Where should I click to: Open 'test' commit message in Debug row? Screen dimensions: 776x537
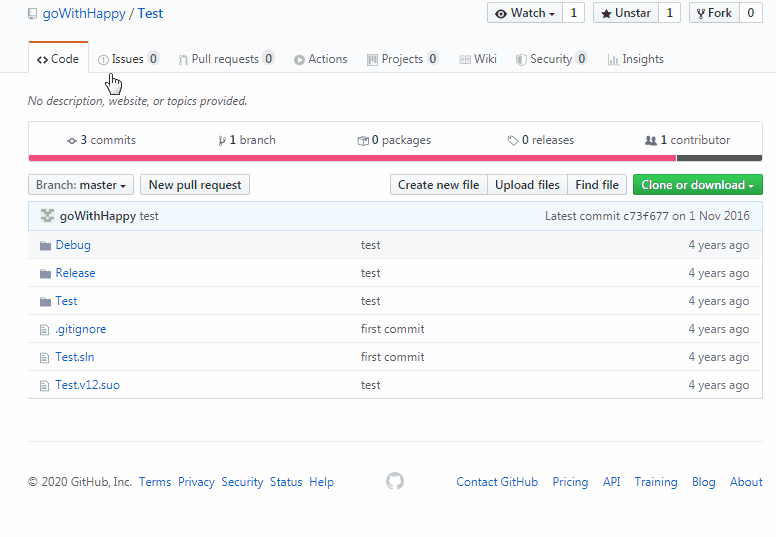click(371, 245)
